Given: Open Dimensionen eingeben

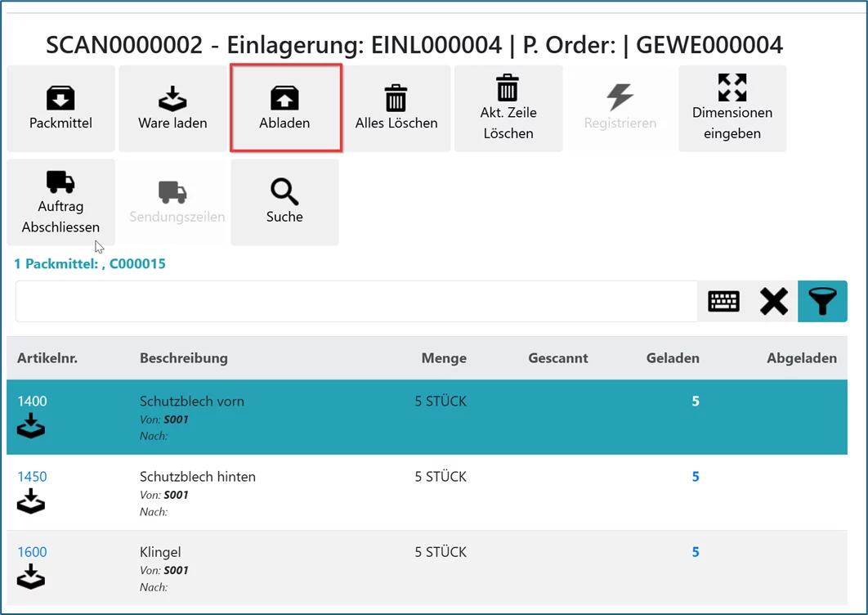Looking at the screenshot, I should coord(732,109).
